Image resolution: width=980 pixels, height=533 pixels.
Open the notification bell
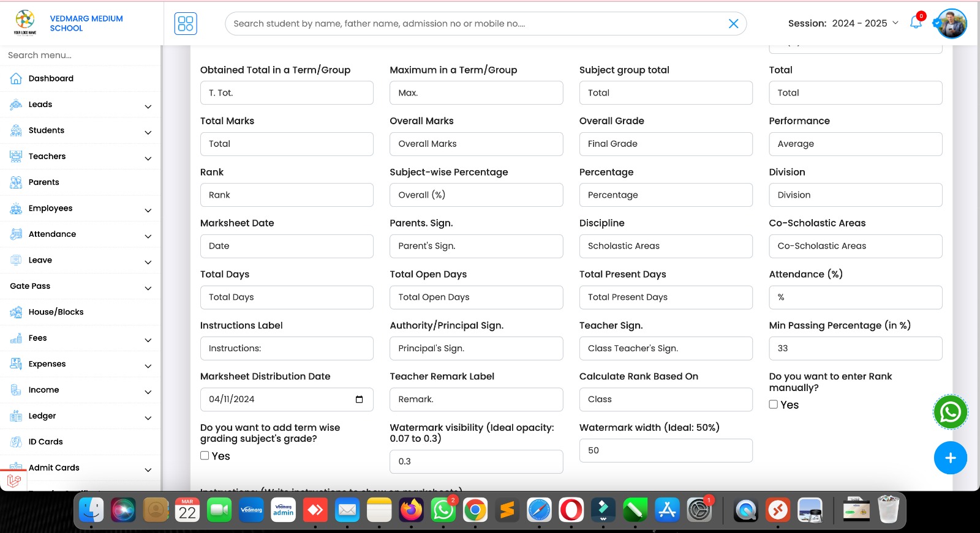tap(916, 23)
